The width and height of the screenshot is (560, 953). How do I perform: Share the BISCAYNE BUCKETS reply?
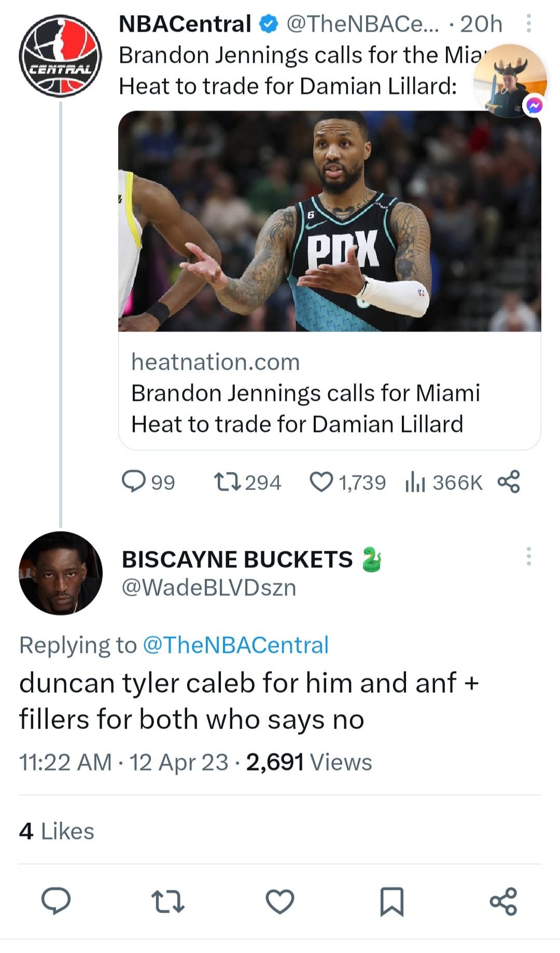click(503, 901)
